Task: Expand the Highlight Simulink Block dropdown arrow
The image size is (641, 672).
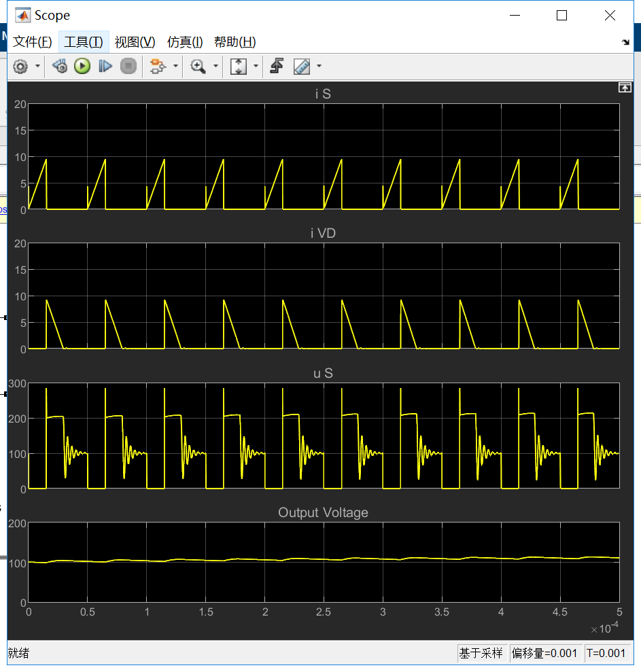Action: pyautogui.click(x=175, y=66)
